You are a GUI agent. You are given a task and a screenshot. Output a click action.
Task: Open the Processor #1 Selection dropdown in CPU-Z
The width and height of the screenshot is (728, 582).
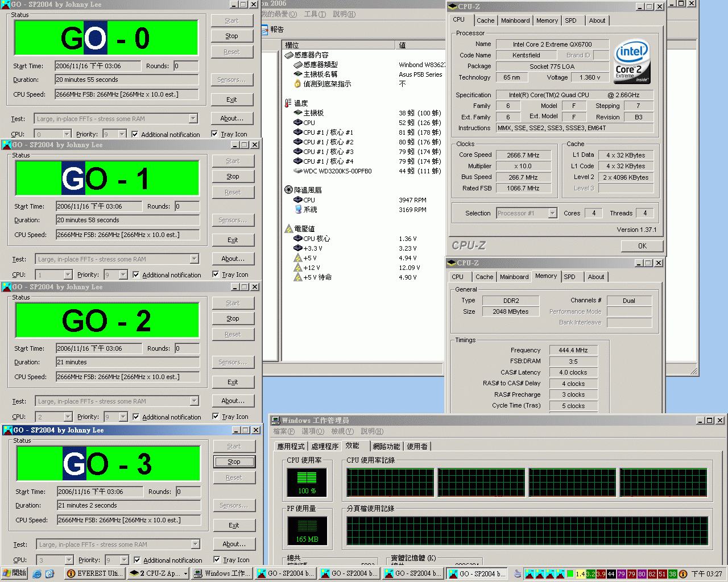pyautogui.click(x=552, y=213)
